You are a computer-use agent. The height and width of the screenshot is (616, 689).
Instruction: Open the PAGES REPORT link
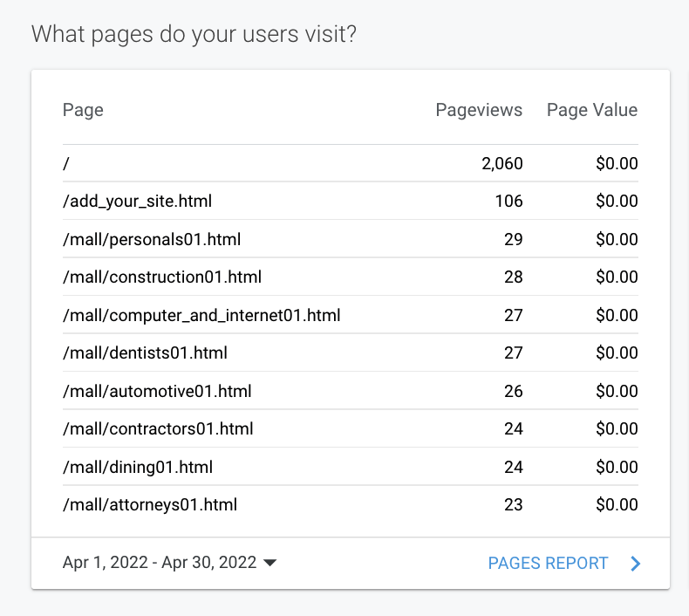click(x=548, y=563)
